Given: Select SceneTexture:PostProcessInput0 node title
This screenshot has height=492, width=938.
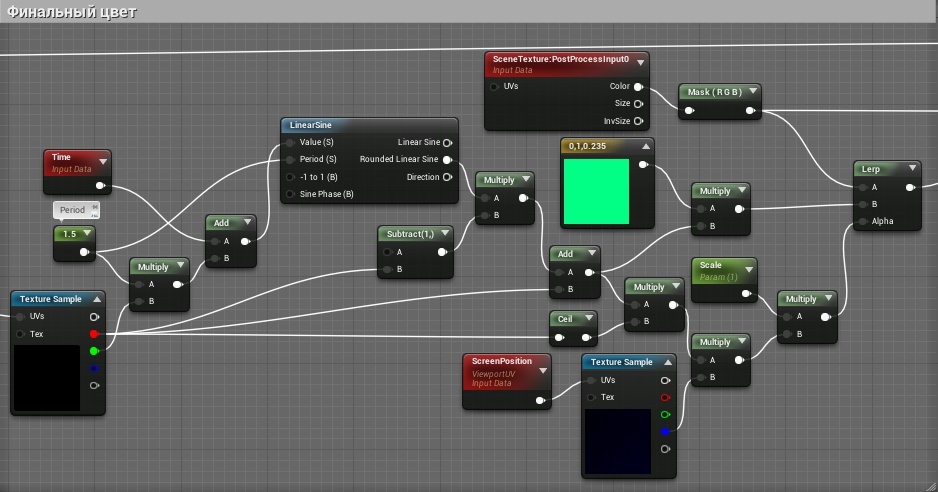Looking at the screenshot, I should [561, 59].
